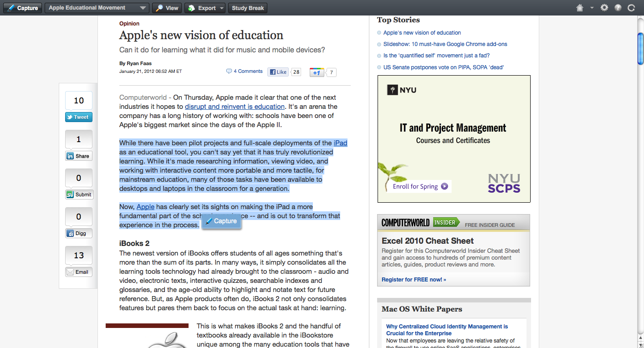
Task: Click the author name 'By Ryan Faas'
Action: [136, 63]
